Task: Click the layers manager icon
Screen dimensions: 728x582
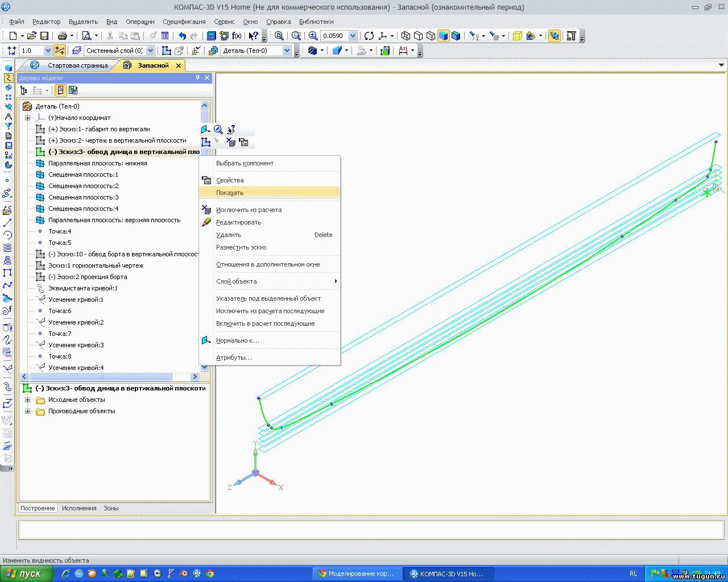Action: [77, 51]
